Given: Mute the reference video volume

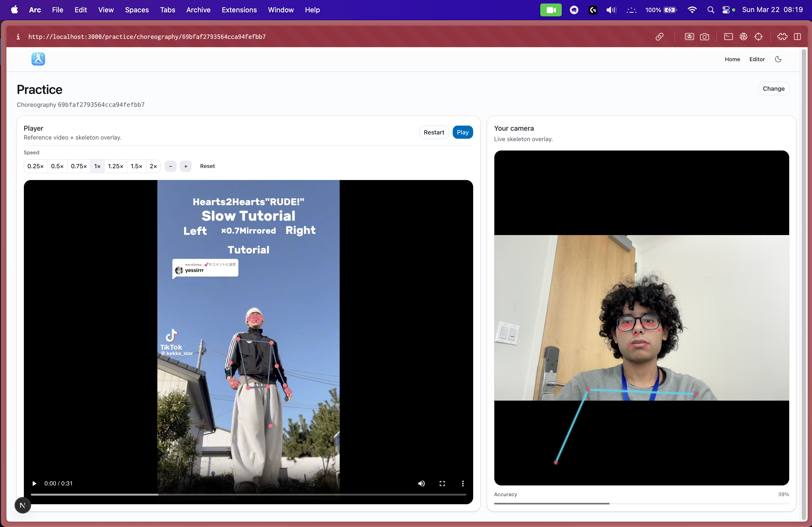Looking at the screenshot, I should [421, 483].
